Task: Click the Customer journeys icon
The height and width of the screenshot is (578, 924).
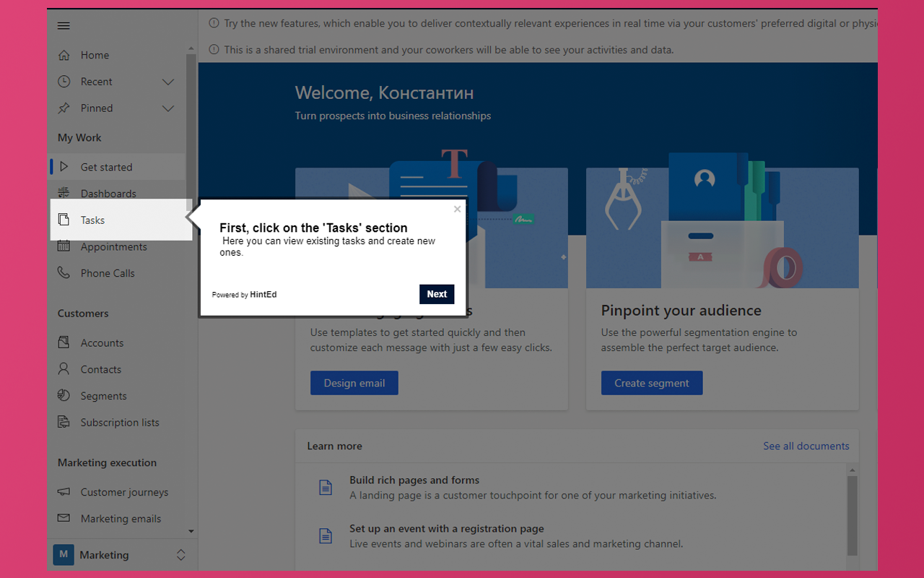Action: tap(64, 492)
